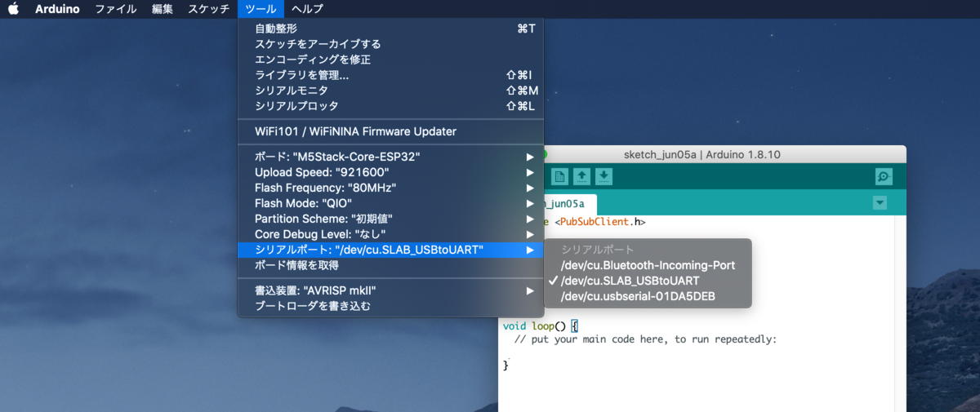Screen dimensions: 980x412
Task: Select /dev/cu.Bluetooth-Incoming-Port serial port
Action: pos(648,265)
